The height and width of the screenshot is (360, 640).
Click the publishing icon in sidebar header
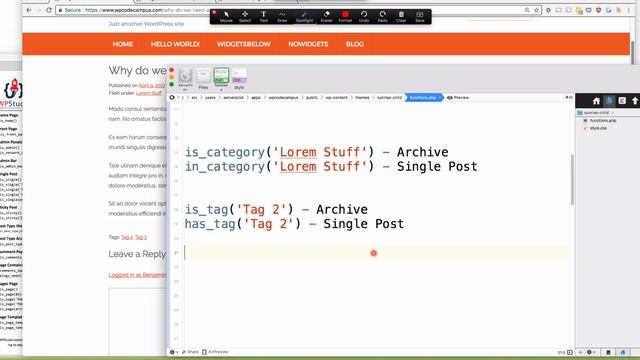pos(622,101)
